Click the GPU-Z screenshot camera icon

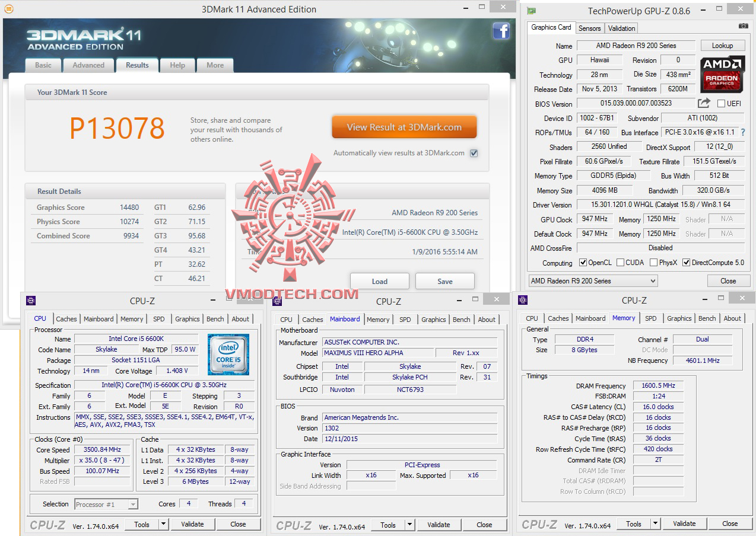coord(743,26)
